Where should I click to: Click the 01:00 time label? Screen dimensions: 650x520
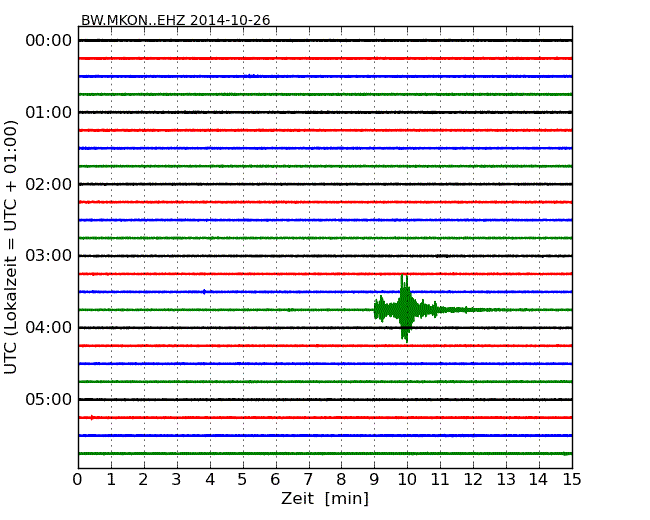[x=49, y=112]
